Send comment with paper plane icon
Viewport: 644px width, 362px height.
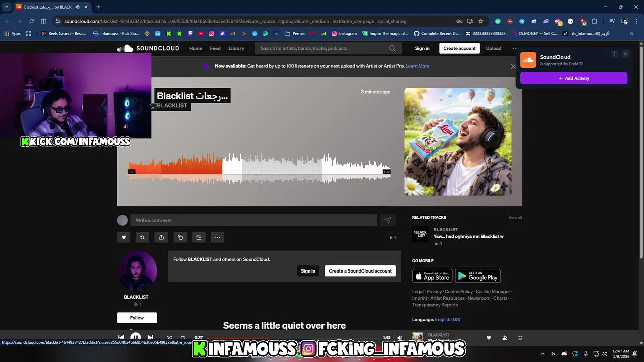388,220
